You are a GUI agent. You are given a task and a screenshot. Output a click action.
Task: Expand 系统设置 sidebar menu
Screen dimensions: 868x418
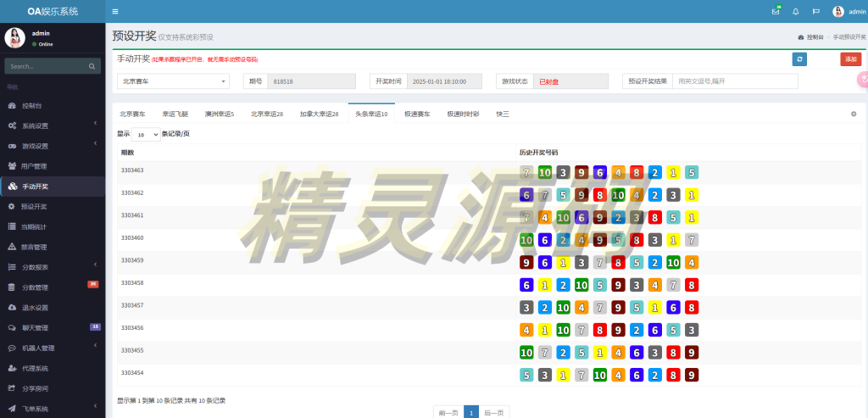(x=53, y=125)
